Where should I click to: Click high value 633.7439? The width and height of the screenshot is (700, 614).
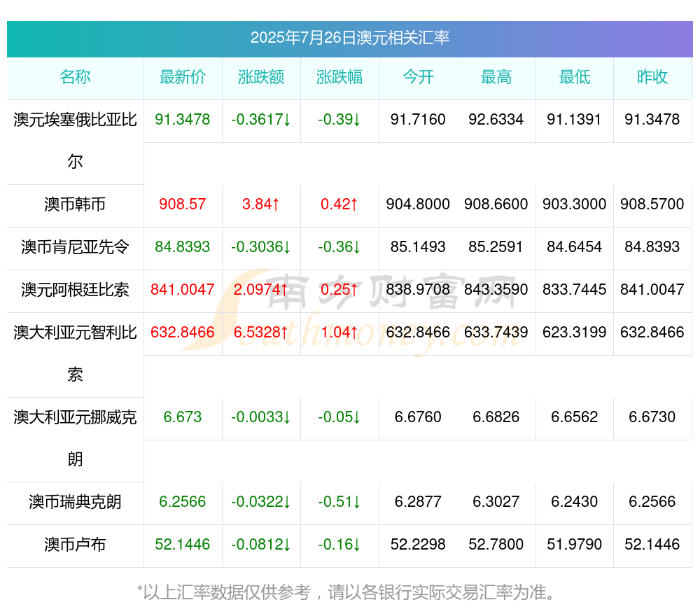pos(496,333)
